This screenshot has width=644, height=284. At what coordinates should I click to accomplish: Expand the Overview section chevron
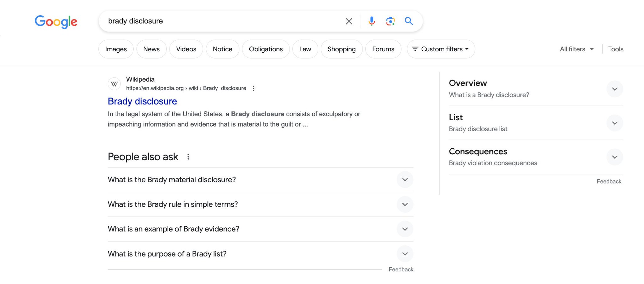(x=615, y=89)
